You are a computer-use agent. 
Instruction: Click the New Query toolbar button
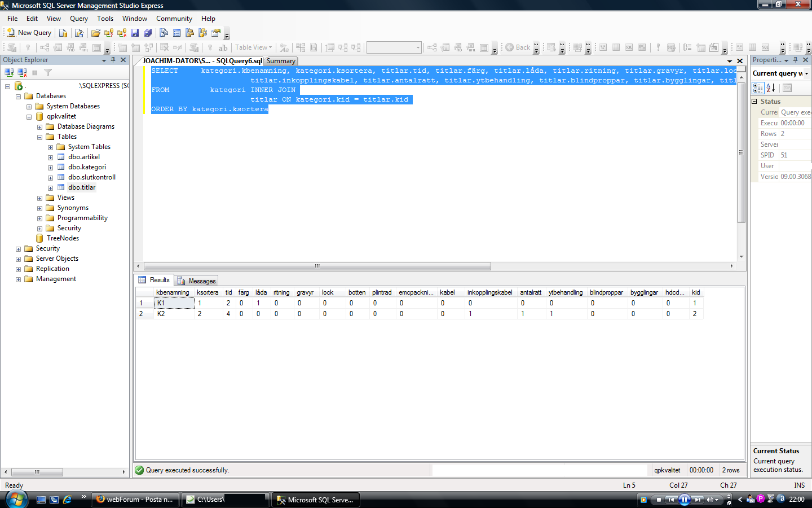pyautogui.click(x=29, y=33)
